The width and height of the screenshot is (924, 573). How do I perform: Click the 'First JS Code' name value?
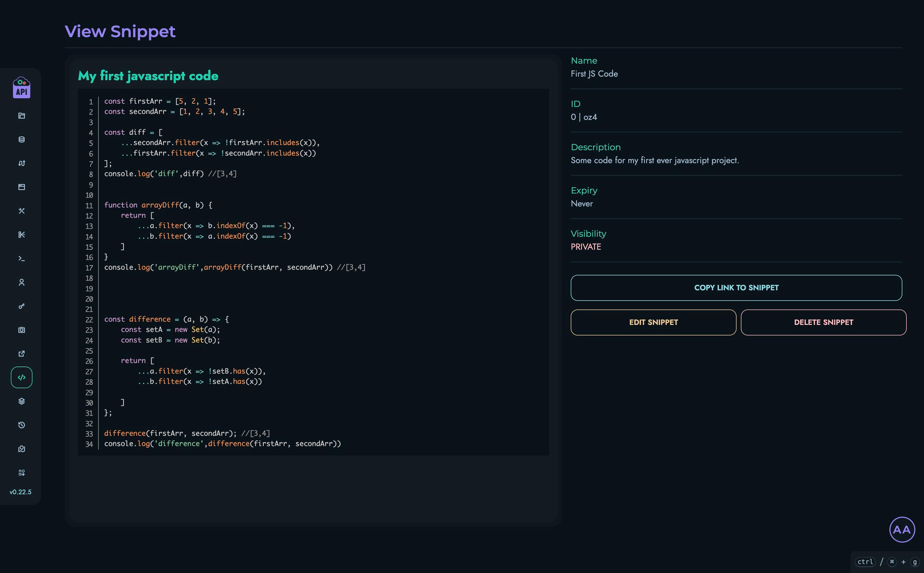pos(594,74)
